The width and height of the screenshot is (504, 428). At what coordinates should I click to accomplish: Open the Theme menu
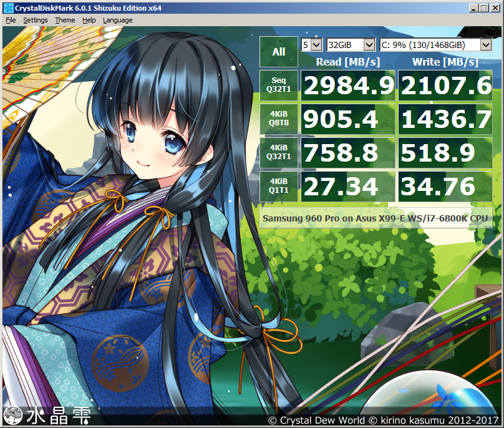click(x=65, y=20)
